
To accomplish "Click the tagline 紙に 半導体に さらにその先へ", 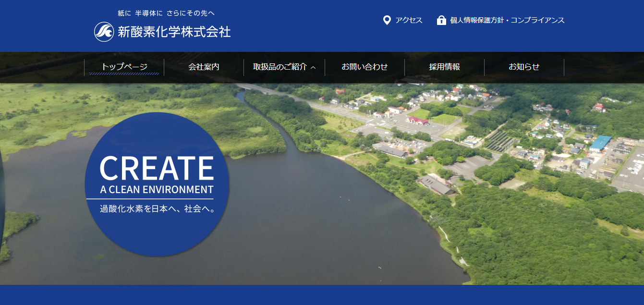I will pyautogui.click(x=166, y=13).
